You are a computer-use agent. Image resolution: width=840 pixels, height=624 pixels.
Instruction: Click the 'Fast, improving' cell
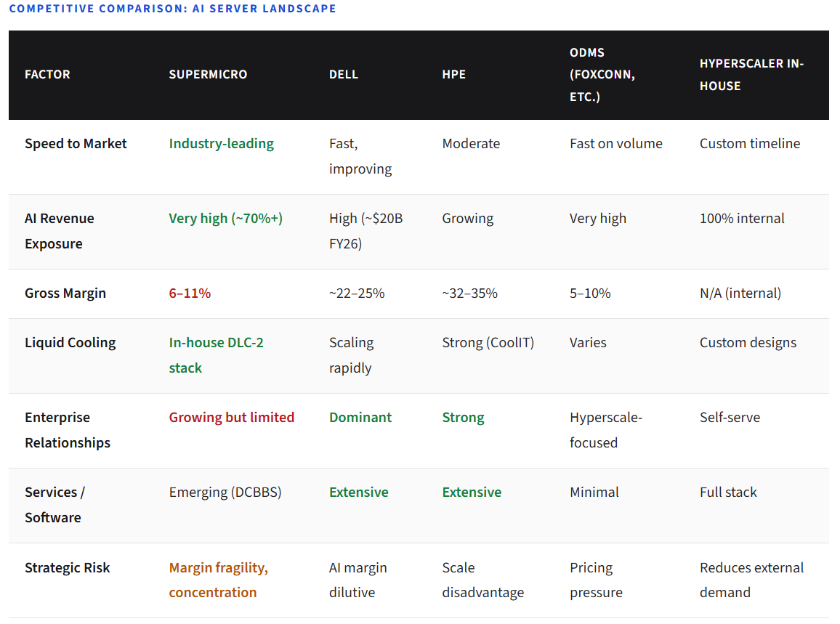tap(360, 156)
